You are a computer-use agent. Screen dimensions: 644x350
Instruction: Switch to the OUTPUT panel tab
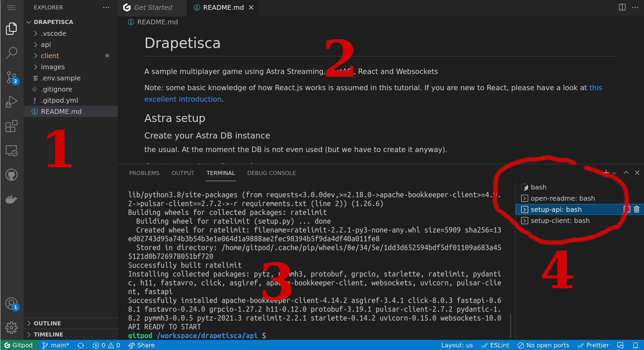point(183,173)
